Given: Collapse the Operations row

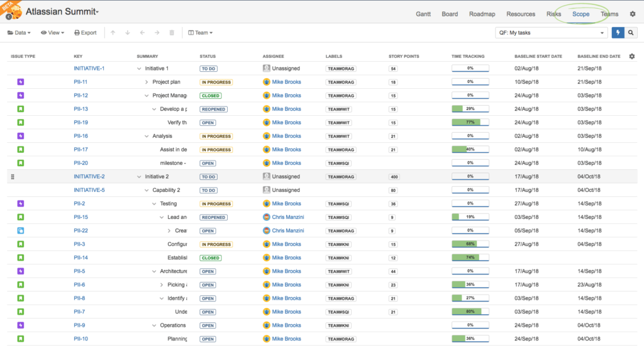Looking at the screenshot, I should tap(154, 325).
